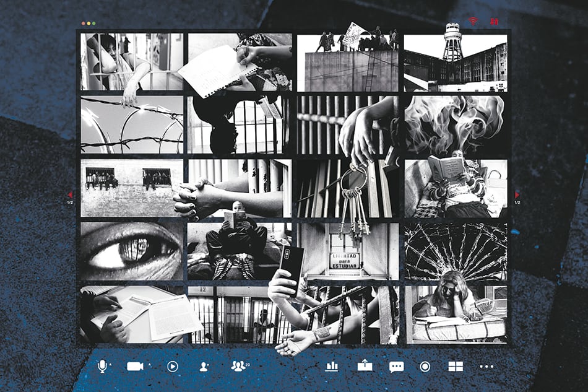Turn off the video camera
This screenshot has height=392, width=588.
point(134,366)
